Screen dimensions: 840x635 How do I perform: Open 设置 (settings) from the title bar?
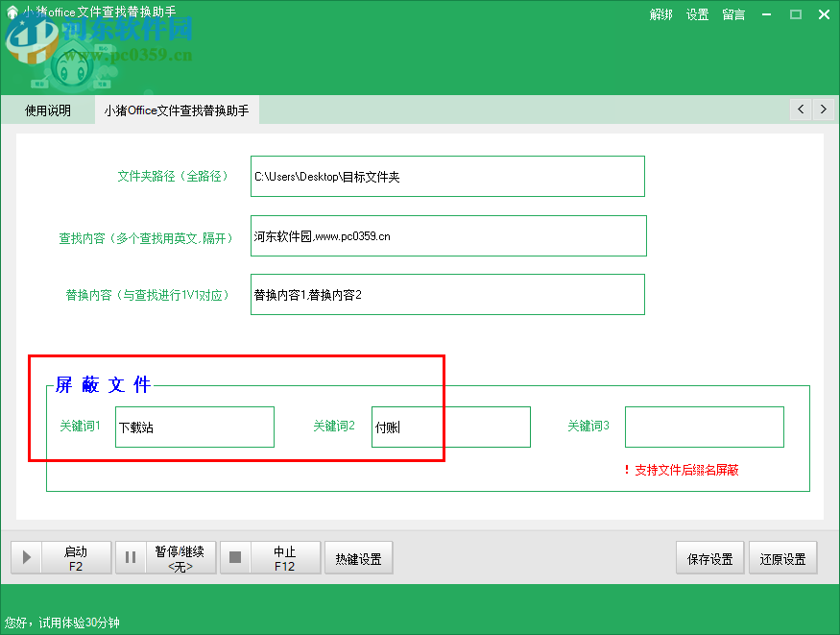698,14
